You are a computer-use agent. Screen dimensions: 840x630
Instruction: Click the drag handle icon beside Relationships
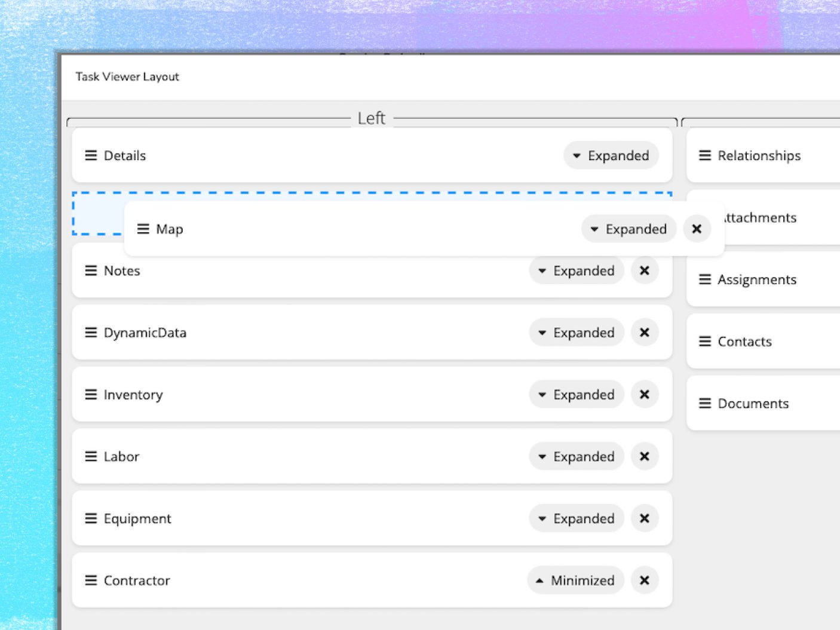[705, 155]
